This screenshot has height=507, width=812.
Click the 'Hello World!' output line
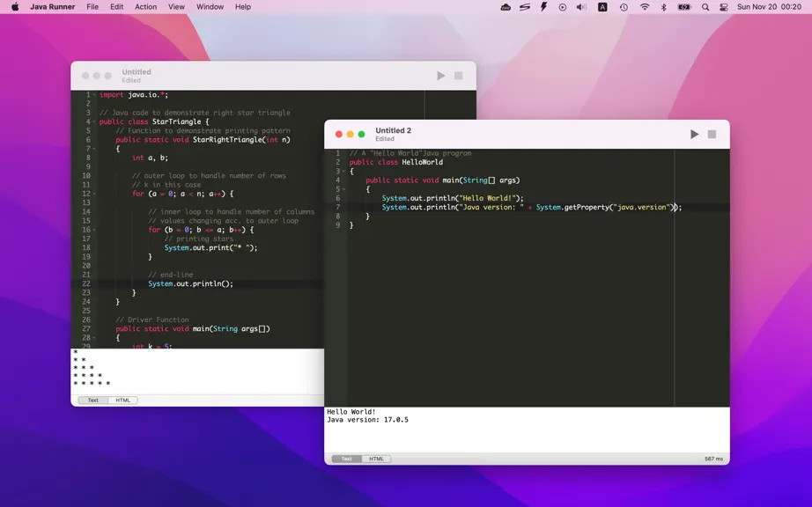pos(351,412)
